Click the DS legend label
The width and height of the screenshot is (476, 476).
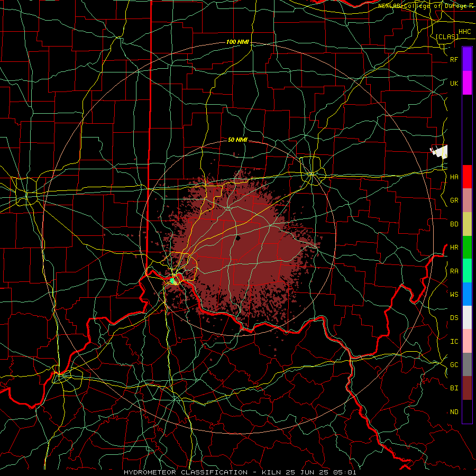(454, 318)
